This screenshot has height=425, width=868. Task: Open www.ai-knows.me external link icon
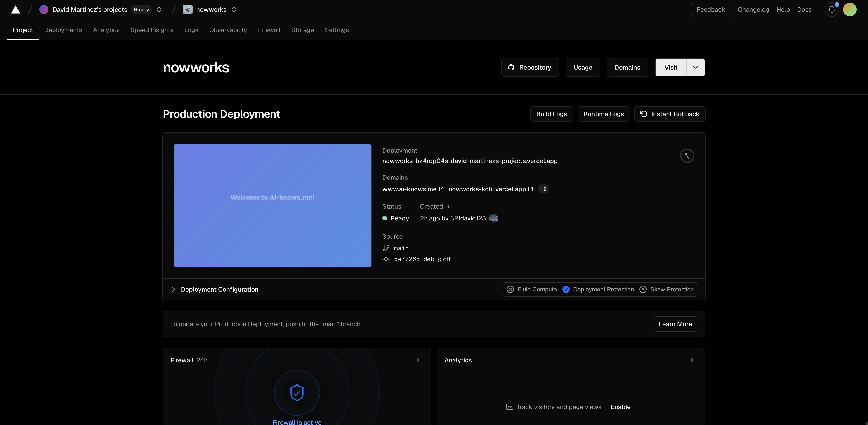click(x=441, y=189)
